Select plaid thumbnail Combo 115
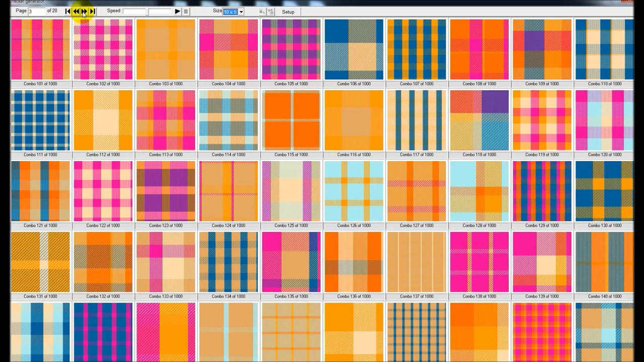The image size is (644, 362). [x=291, y=120]
